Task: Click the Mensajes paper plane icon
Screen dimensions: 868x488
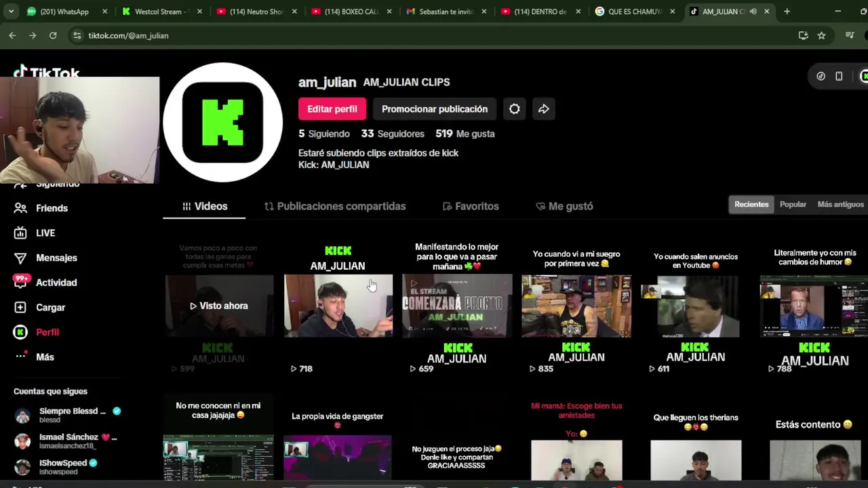Action: pos(20,258)
